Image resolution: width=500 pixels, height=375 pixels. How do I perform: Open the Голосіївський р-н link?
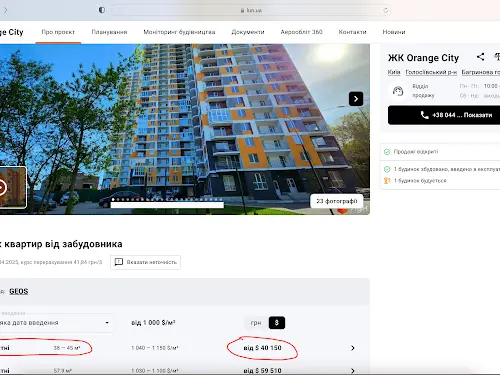(431, 72)
